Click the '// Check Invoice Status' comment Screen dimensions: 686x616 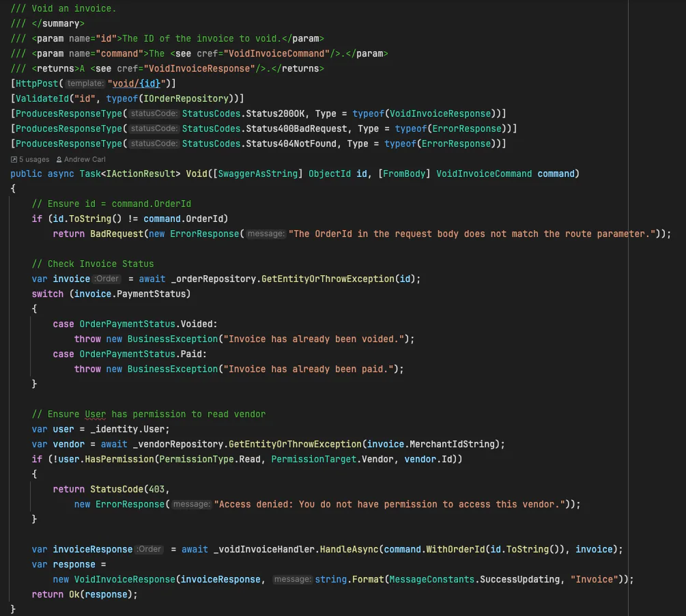93,264
